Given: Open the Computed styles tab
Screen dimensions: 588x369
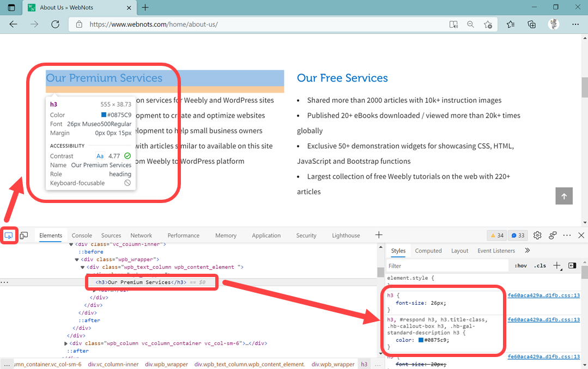Looking at the screenshot, I should point(428,251).
